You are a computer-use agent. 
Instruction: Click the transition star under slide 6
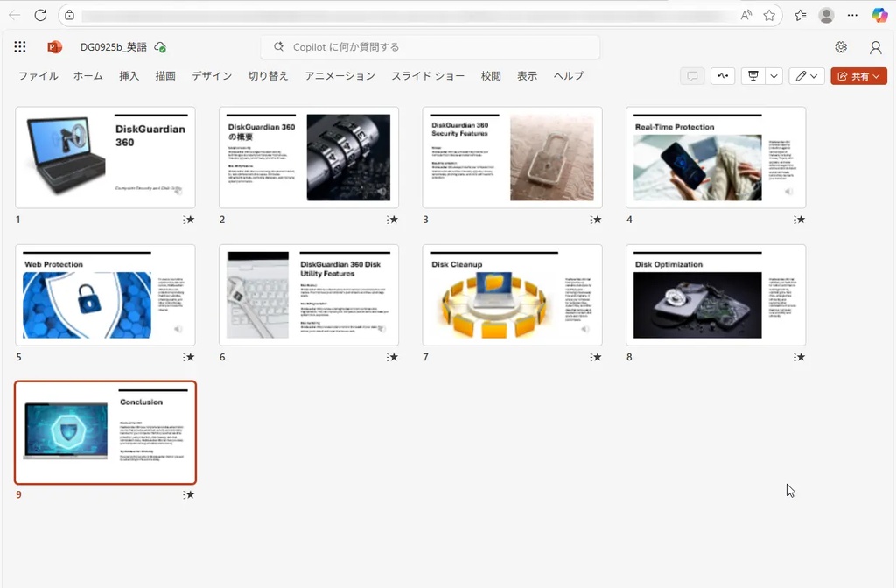[x=392, y=357]
